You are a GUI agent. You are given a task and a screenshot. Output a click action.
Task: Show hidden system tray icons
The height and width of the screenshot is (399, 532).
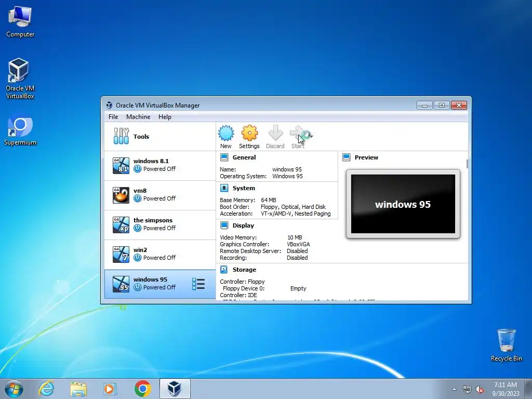454,389
